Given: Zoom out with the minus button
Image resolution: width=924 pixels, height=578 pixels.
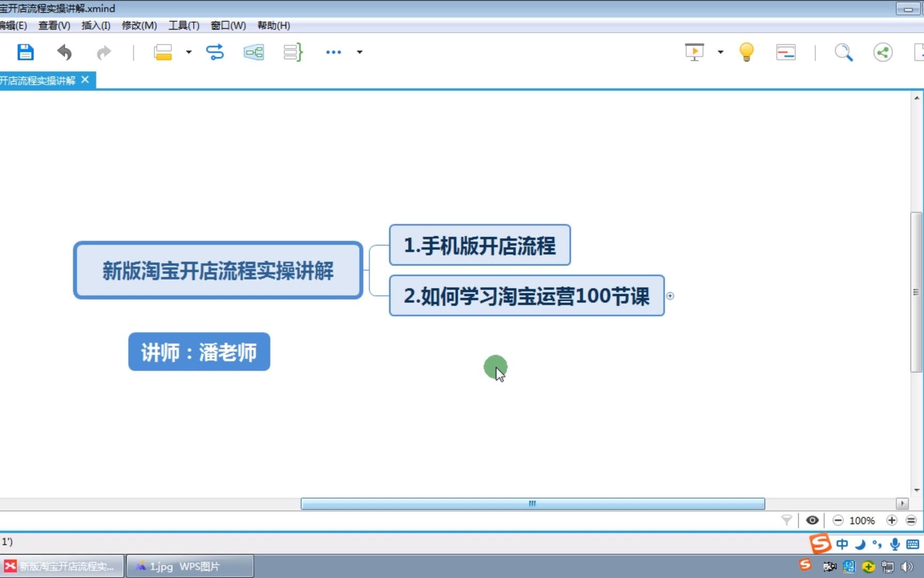Looking at the screenshot, I should point(838,520).
